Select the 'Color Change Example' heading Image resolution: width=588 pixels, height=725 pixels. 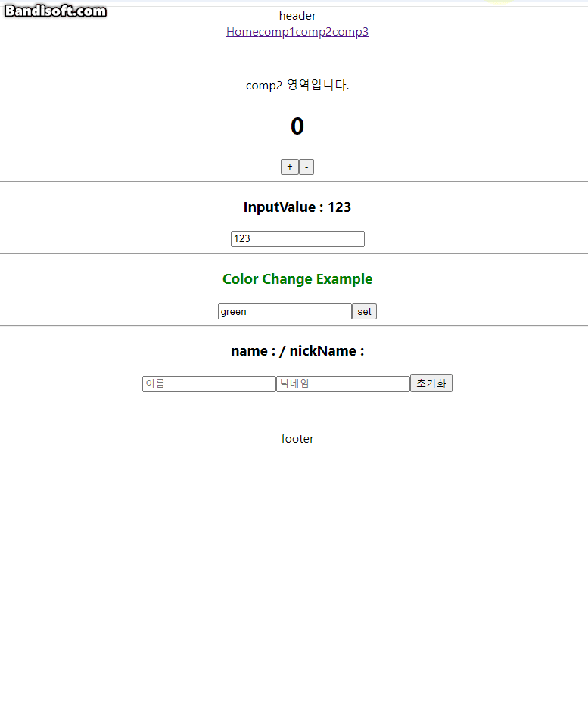click(297, 278)
